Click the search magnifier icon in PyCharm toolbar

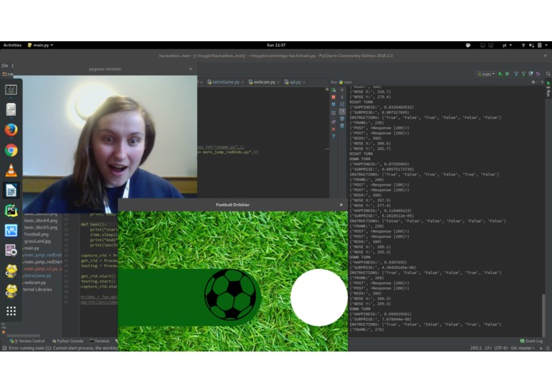click(x=548, y=74)
